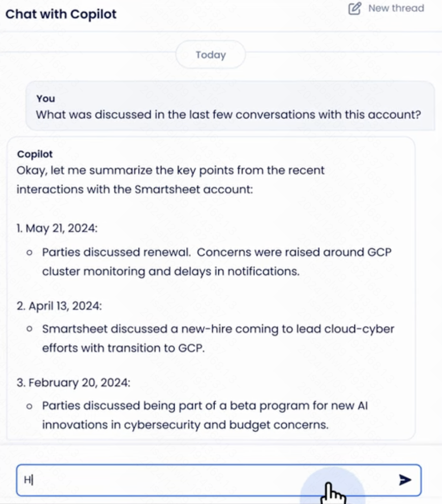
Task: Click the bullet about AI beta program
Action: click(205, 415)
